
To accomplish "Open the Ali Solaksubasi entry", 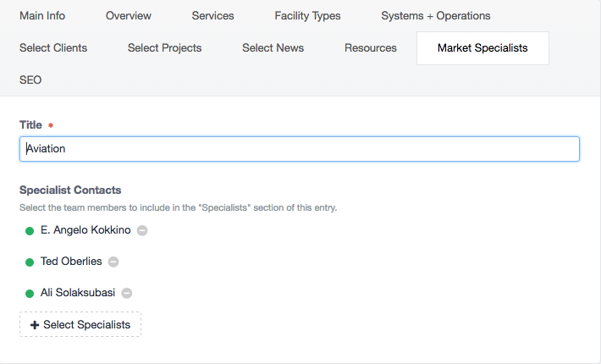I will pyautogui.click(x=78, y=293).
